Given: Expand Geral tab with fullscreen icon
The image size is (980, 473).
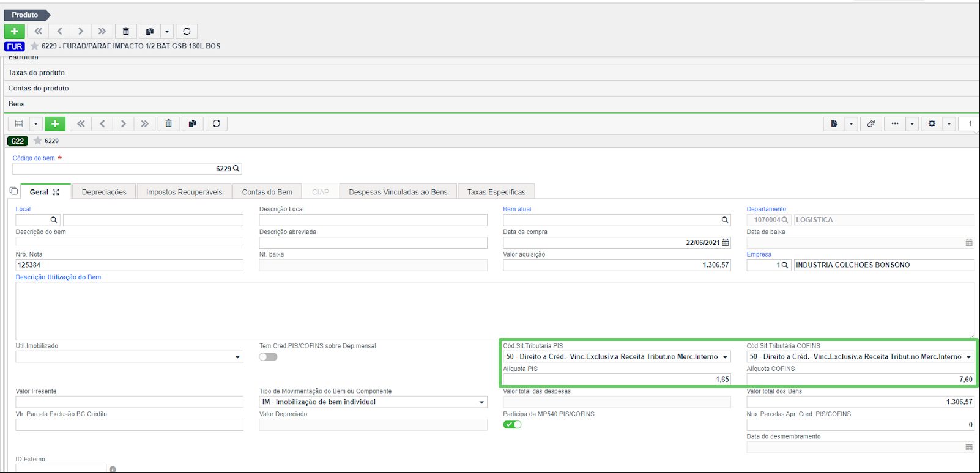Looking at the screenshot, I should (x=56, y=192).
